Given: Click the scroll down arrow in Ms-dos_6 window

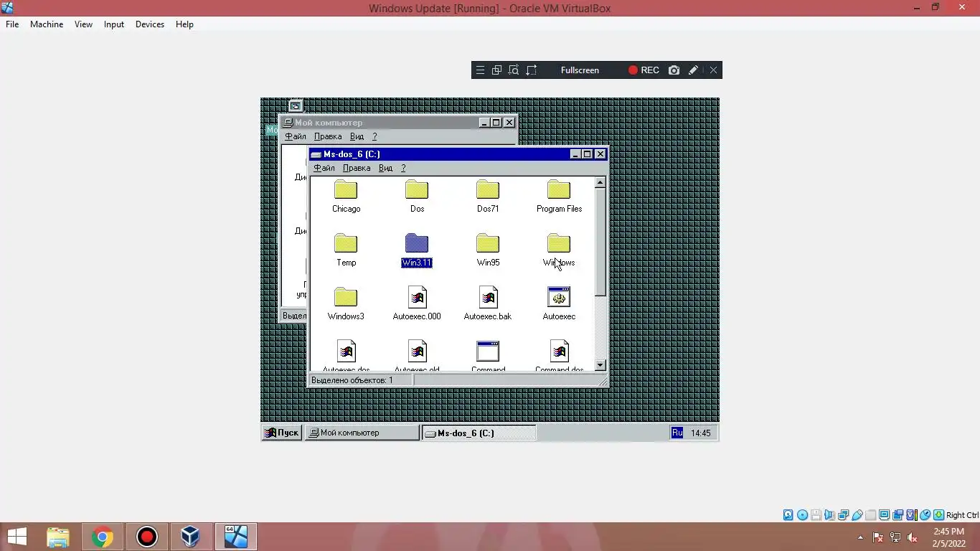Looking at the screenshot, I should coord(600,365).
